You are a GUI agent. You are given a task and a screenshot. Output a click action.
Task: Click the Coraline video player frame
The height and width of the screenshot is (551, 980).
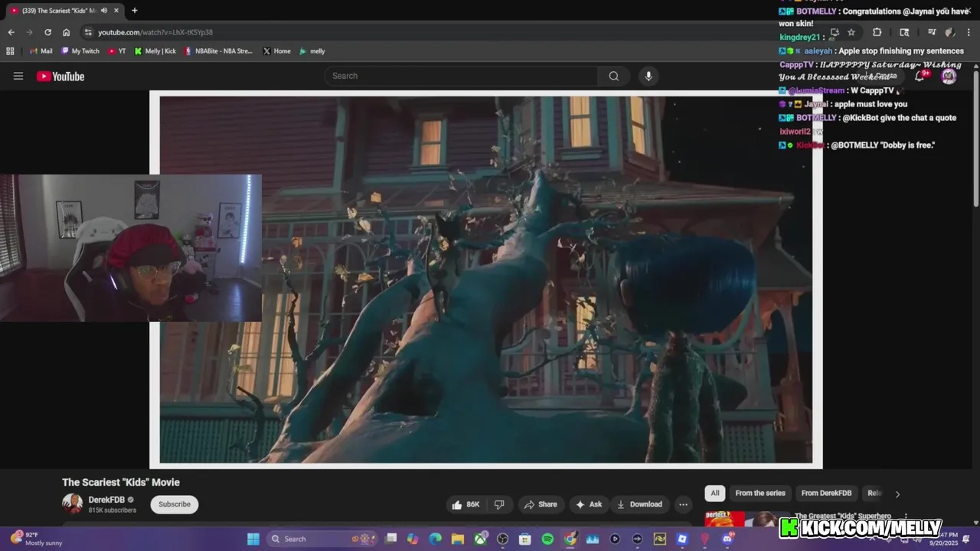[485, 279]
